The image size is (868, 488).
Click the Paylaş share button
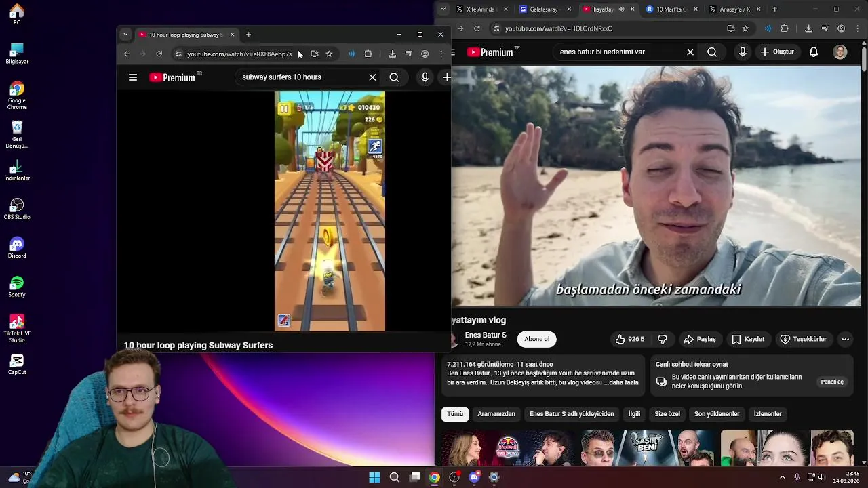(700, 339)
